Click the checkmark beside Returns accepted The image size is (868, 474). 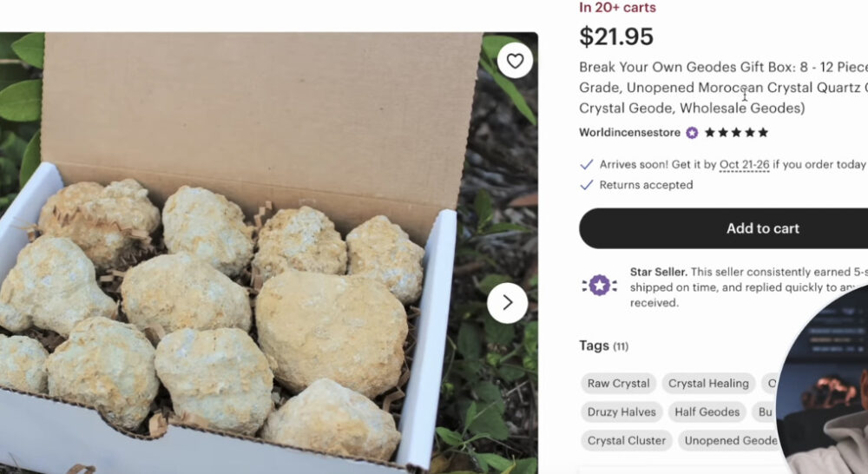coord(587,185)
